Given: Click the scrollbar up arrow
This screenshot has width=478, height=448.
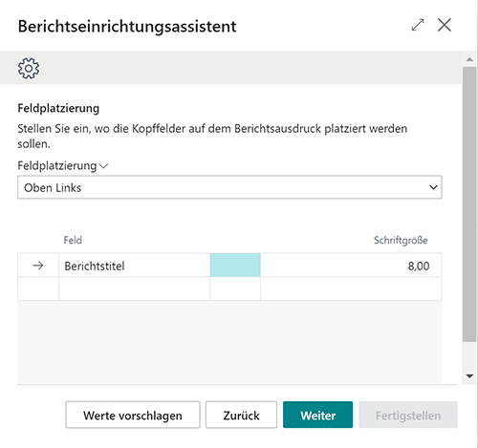Looking at the screenshot, I should click(x=469, y=59).
